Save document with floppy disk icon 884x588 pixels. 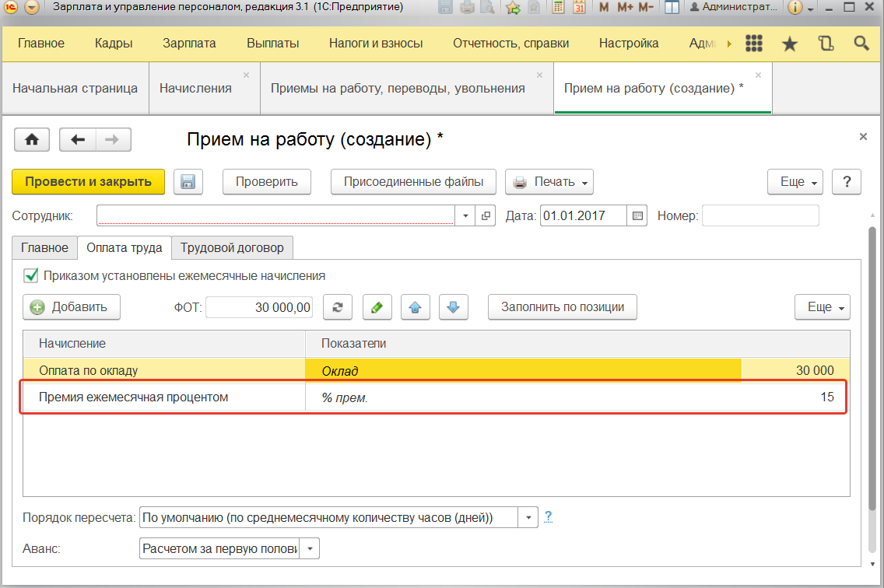[188, 182]
